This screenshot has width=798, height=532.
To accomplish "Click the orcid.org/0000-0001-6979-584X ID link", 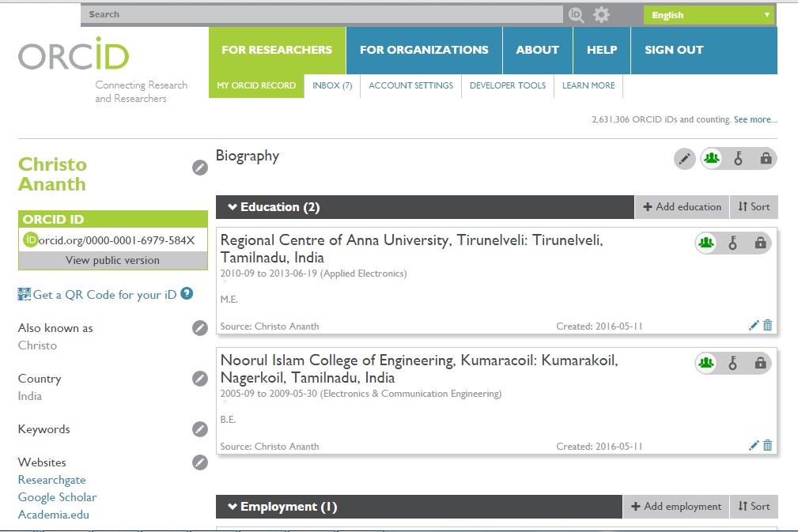I will (116, 240).
